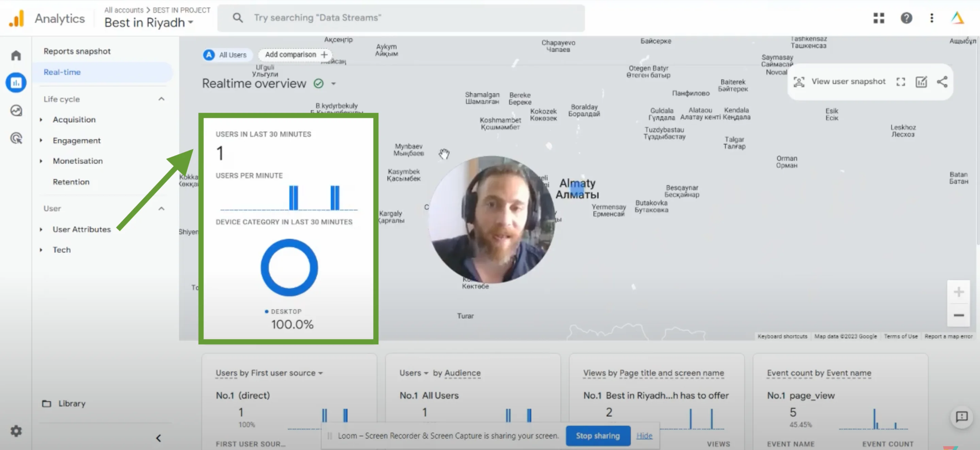The width and height of the screenshot is (980, 450).
Task: Open the Home icon in left rail
Action: tap(16, 55)
